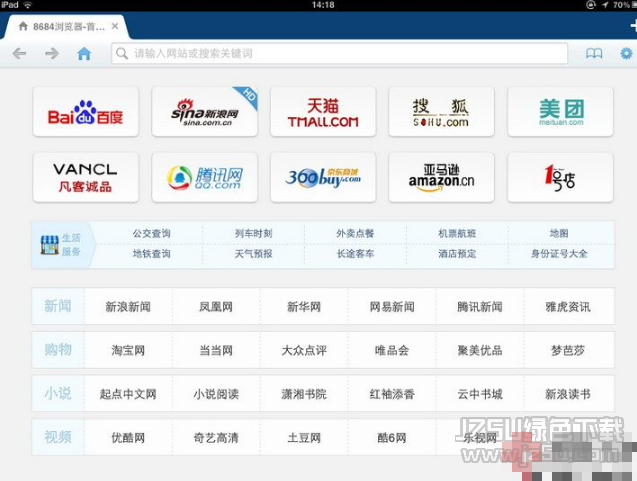The height and width of the screenshot is (481, 637).
Task: Open 列车时刻 link
Action: coord(254,234)
